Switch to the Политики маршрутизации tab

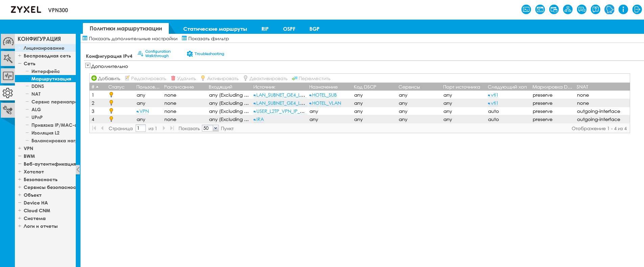click(126, 29)
